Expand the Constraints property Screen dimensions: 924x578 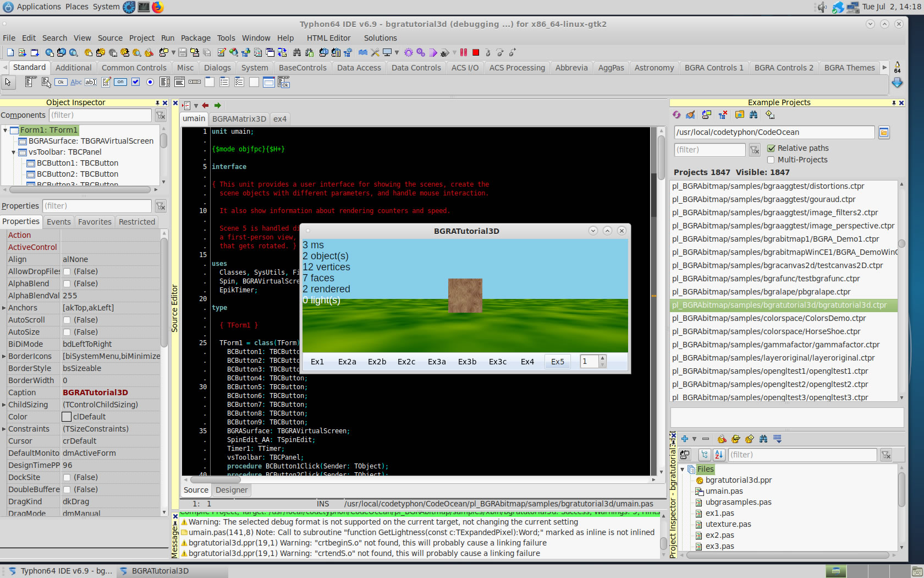[4, 429]
